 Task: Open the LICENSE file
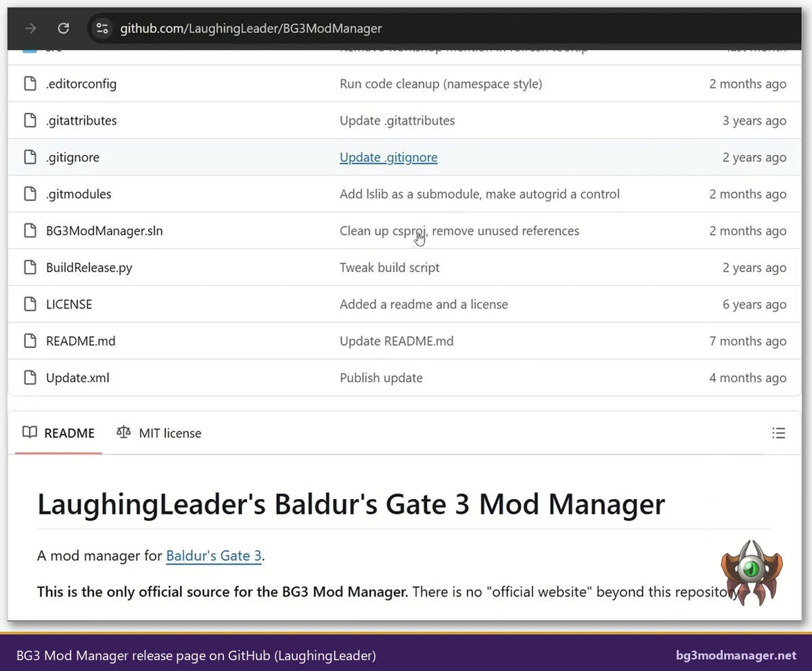(69, 304)
